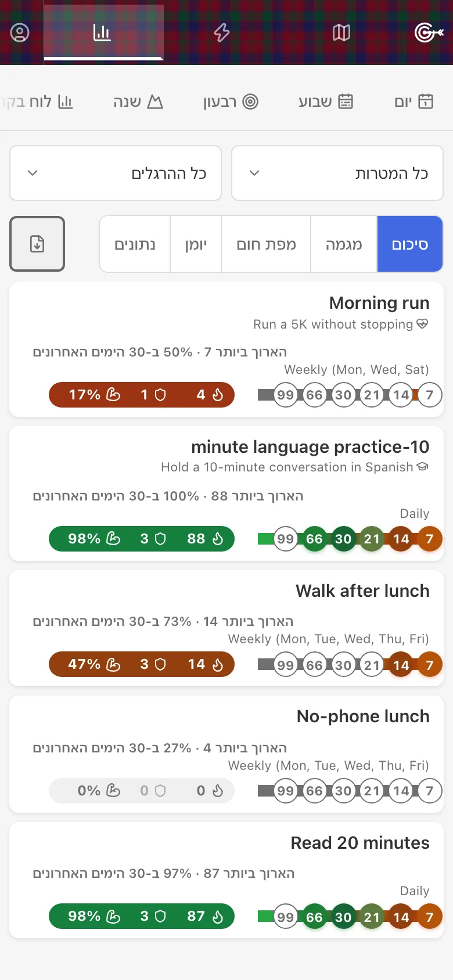Switch to the שבוע week tab
The width and height of the screenshot is (453, 980).
click(x=325, y=102)
